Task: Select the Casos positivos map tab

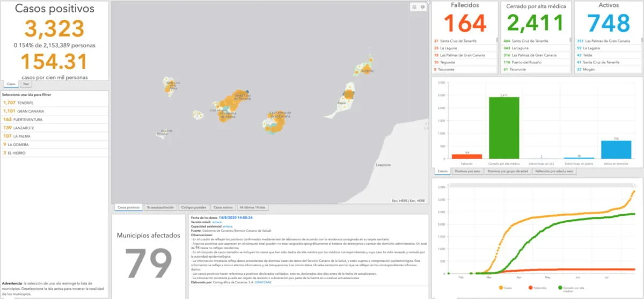Action: click(128, 207)
